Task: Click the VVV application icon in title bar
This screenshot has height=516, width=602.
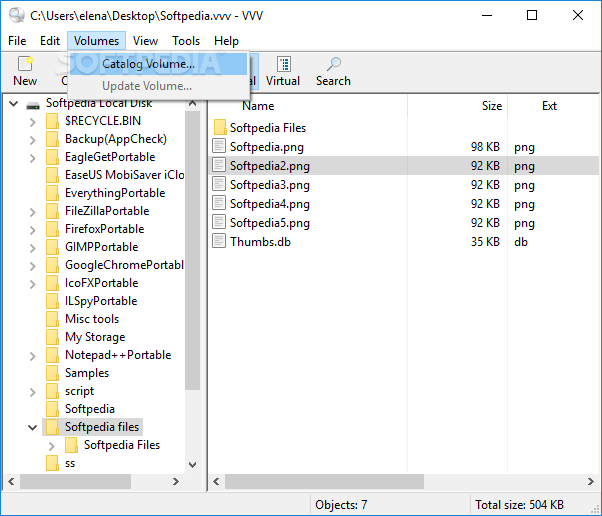Action: point(17,16)
